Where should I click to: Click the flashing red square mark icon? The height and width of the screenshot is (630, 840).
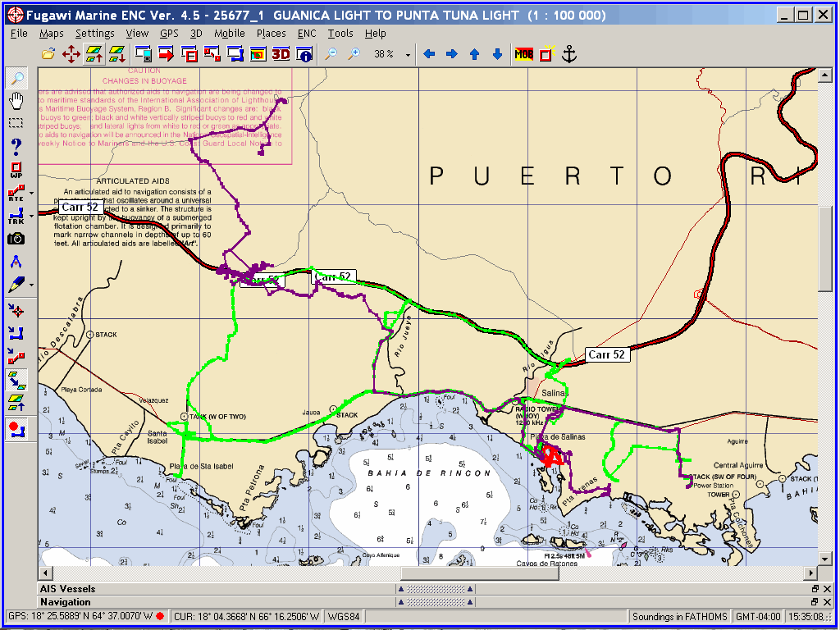click(546, 53)
